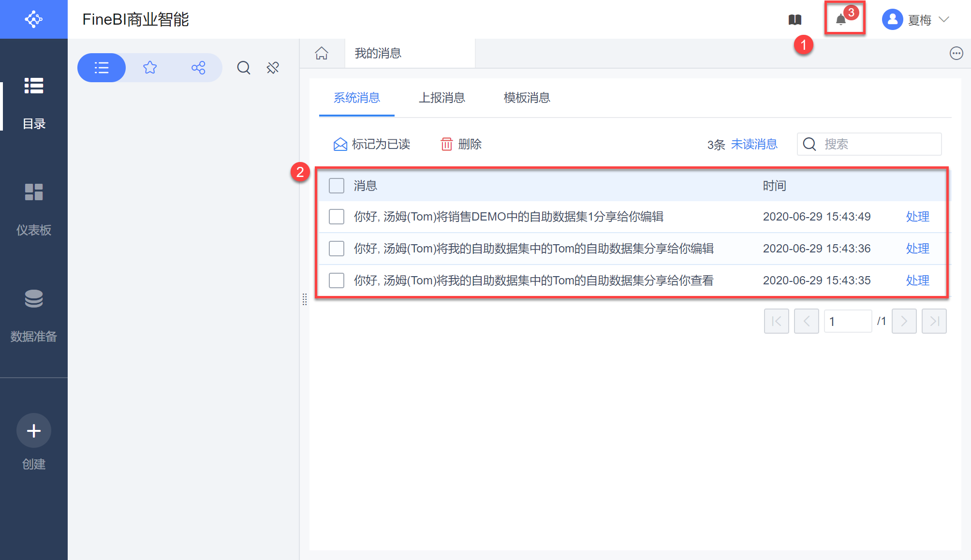Open the notification bell icon
This screenshot has height=560, width=971.
(841, 20)
